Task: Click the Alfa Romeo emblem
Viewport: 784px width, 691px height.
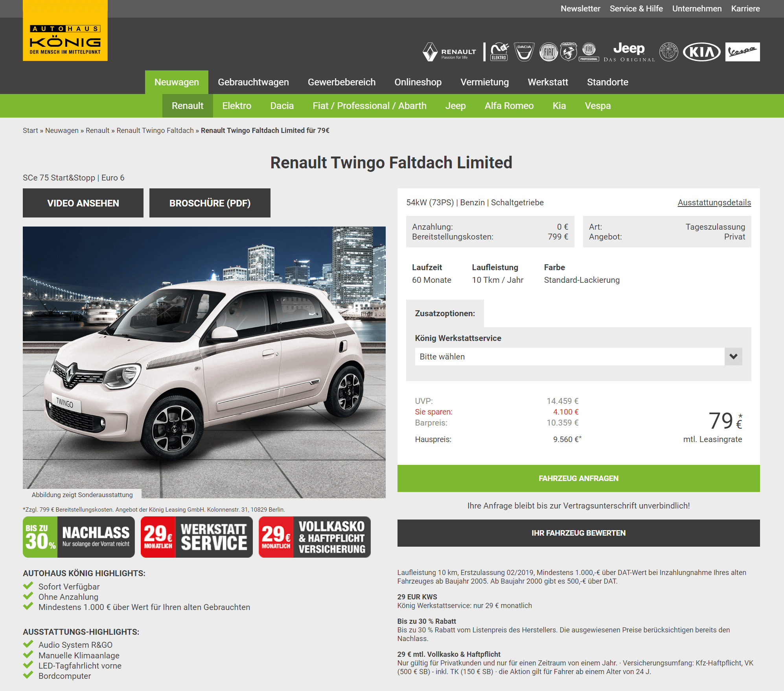Action: click(x=669, y=52)
